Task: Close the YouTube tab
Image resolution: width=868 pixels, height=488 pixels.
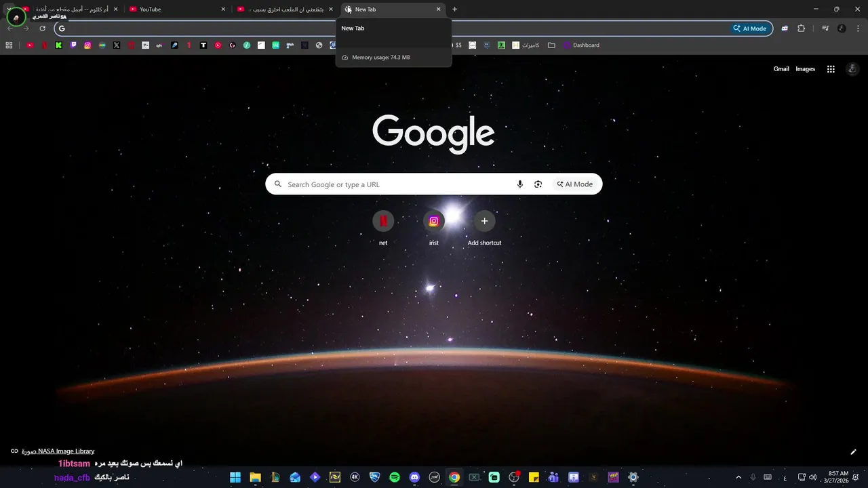Action: 223,9
